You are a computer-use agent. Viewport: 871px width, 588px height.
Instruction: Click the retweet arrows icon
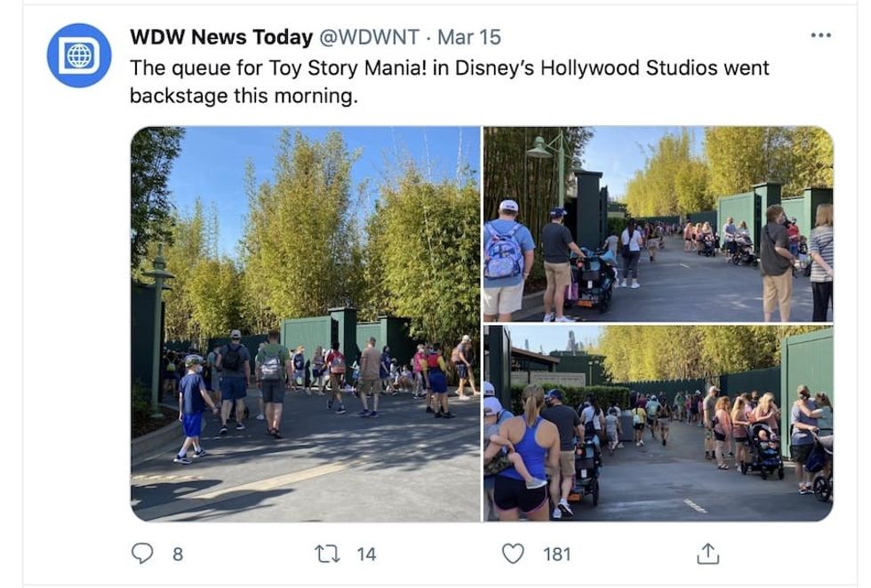[x=328, y=553]
